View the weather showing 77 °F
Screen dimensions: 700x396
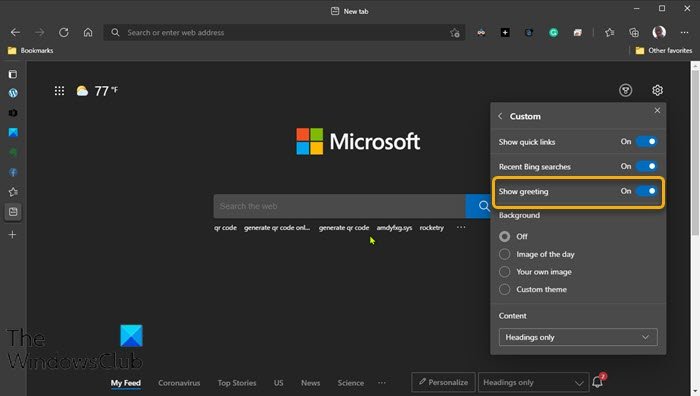pos(97,91)
